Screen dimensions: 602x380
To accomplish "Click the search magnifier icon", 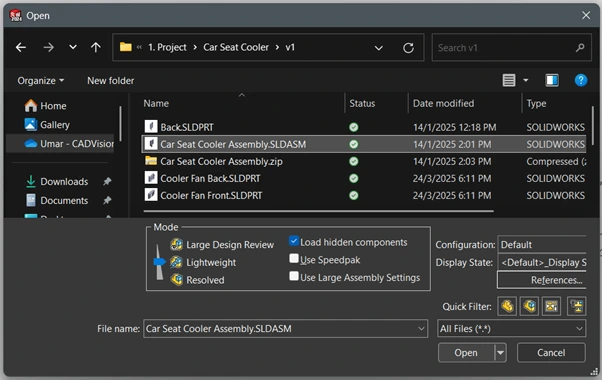I will [580, 48].
